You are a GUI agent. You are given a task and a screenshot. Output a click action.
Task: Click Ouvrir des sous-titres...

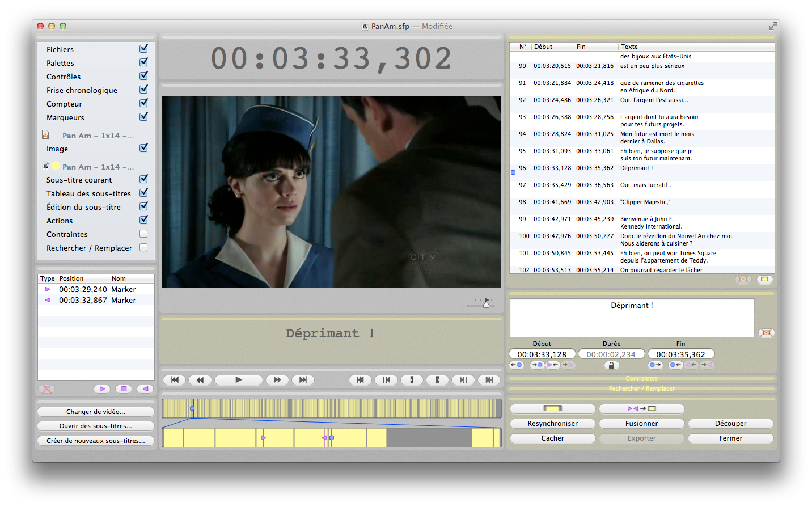pyautogui.click(x=96, y=426)
